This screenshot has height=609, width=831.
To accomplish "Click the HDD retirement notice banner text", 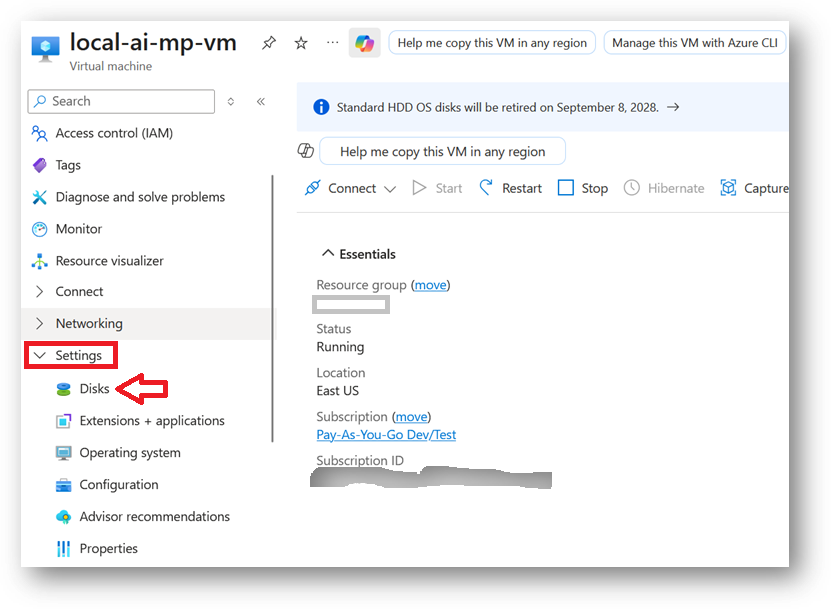I will tap(498, 108).
